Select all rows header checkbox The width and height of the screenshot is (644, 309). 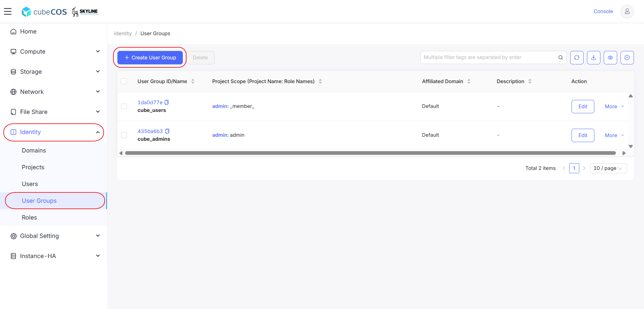[124, 81]
